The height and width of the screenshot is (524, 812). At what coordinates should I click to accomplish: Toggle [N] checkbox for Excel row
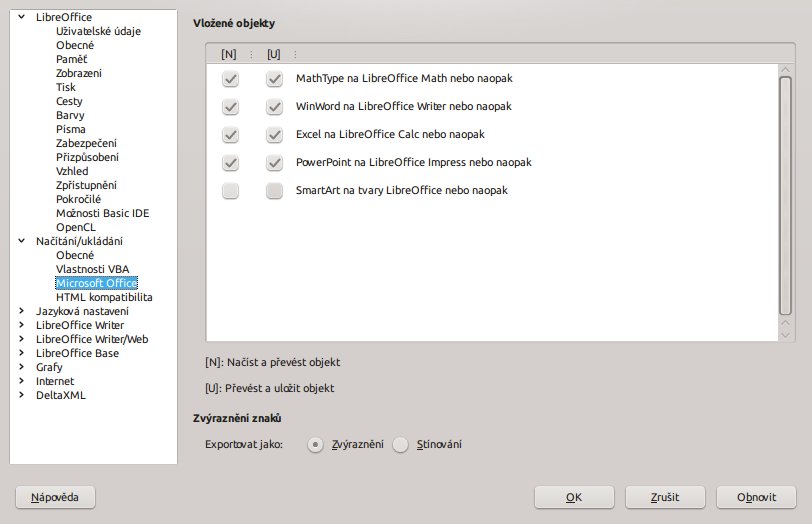point(230,135)
